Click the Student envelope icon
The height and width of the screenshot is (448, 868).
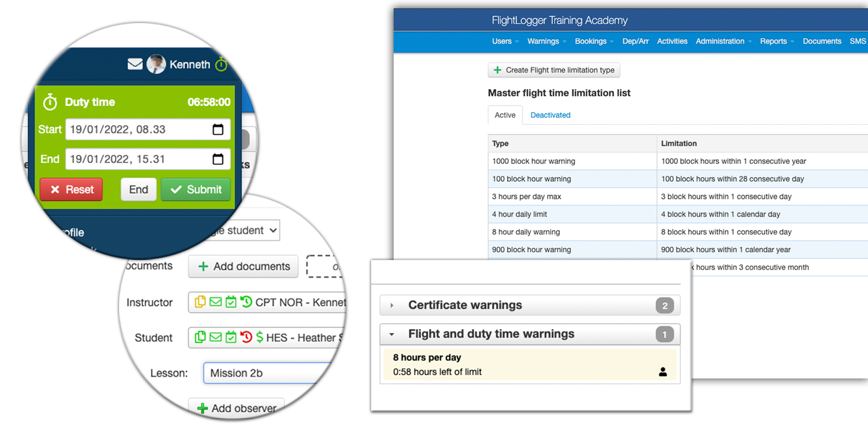(215, 337)
